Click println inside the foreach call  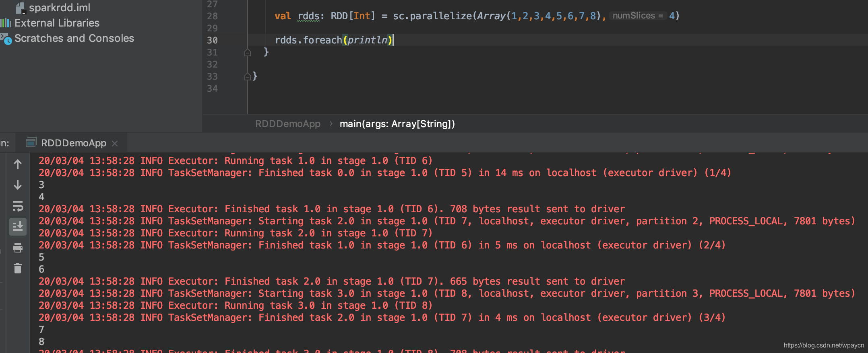pyautogui.click(x=367, y=40)
